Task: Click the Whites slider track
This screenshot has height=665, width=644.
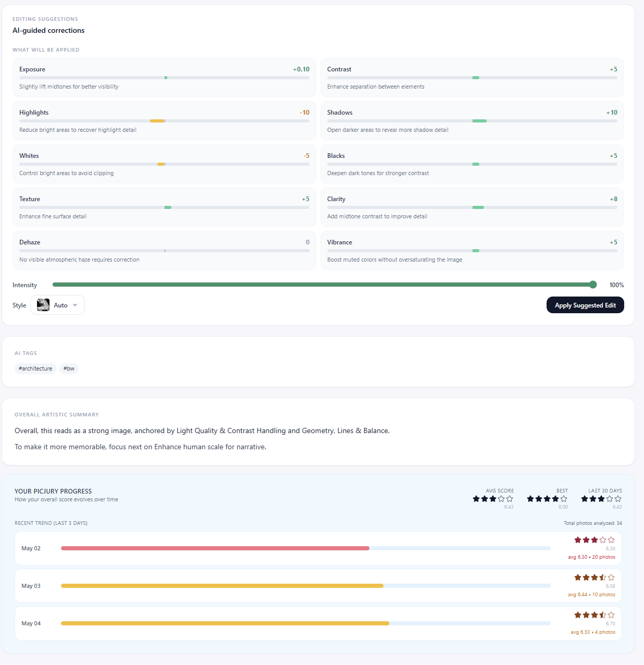Action: click(164, 164)
